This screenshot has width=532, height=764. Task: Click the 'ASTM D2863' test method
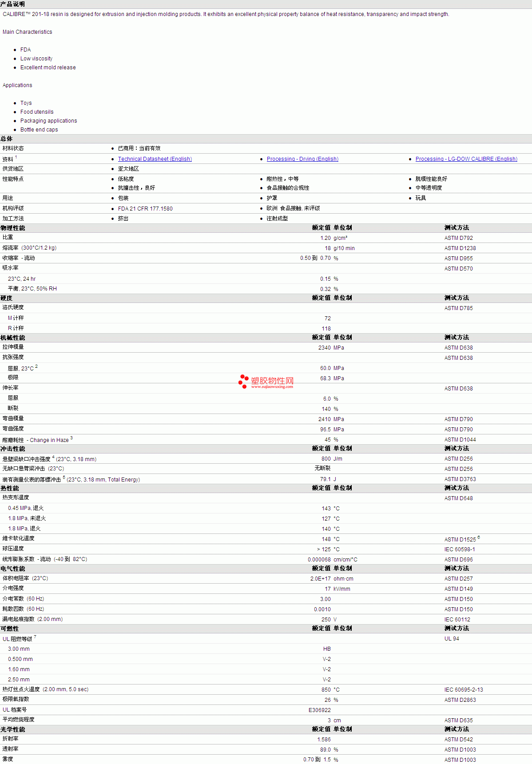(x=460, y=700)
